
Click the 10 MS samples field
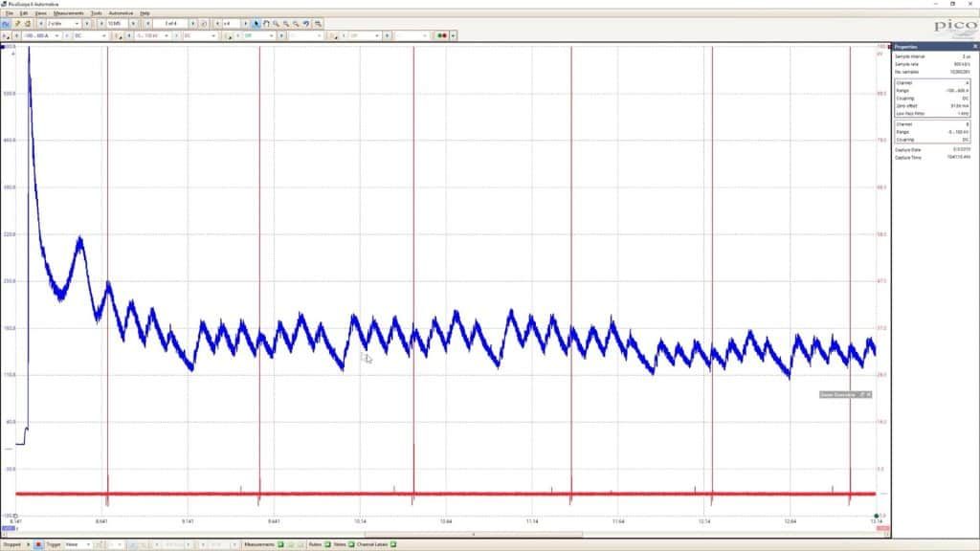pyautogui.click(x=117, y=23)
